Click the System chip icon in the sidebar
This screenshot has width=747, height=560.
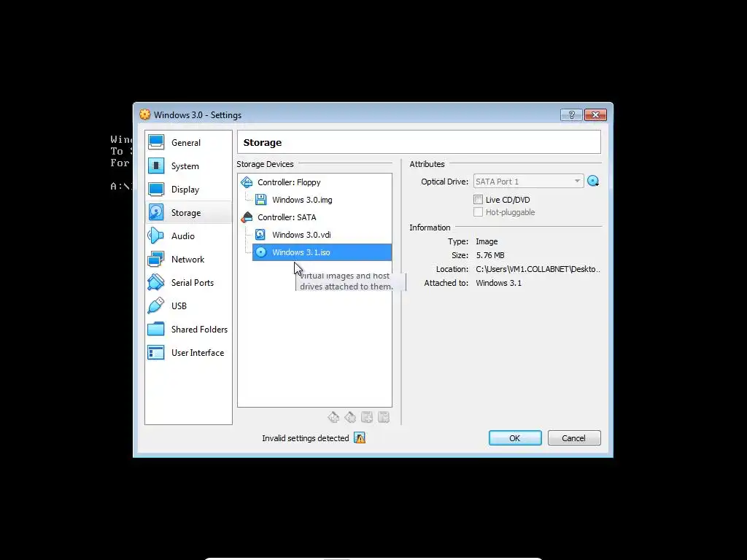click(x=156, y=166)
